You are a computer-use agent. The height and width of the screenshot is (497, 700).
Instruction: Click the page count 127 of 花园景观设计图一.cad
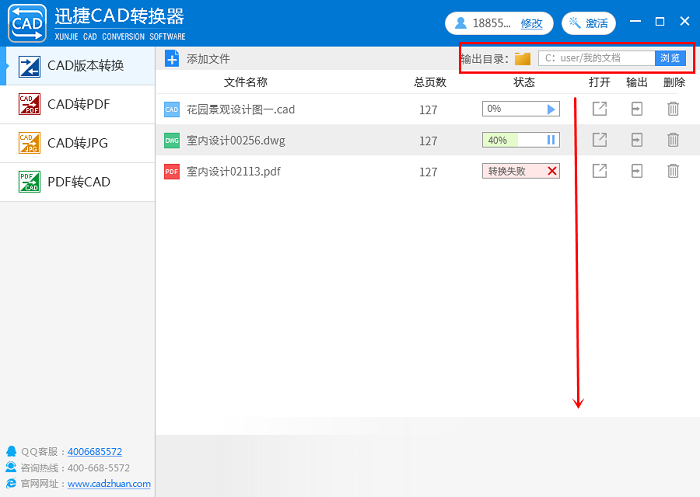point(428,110)
